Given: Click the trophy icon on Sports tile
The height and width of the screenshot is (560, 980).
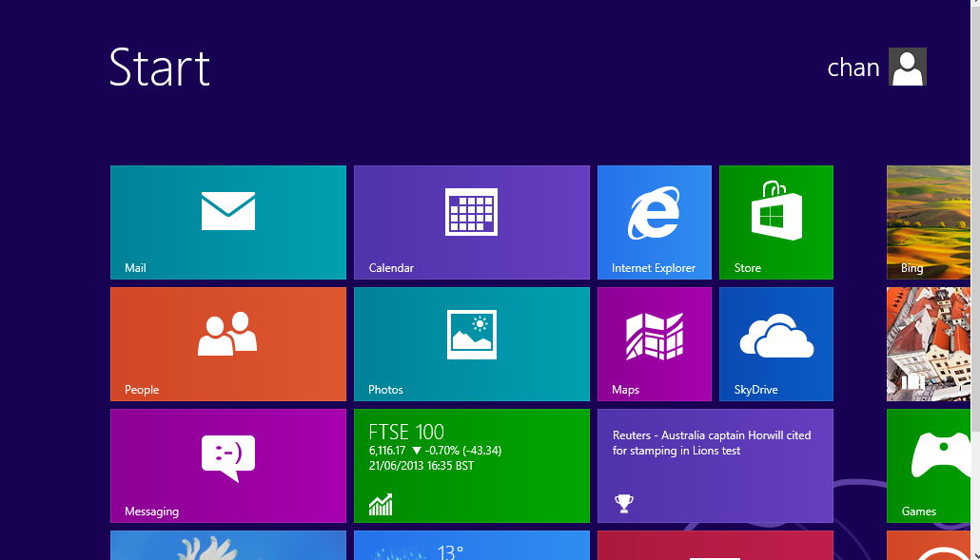Looking at the screenshot, I should (624, 503).
